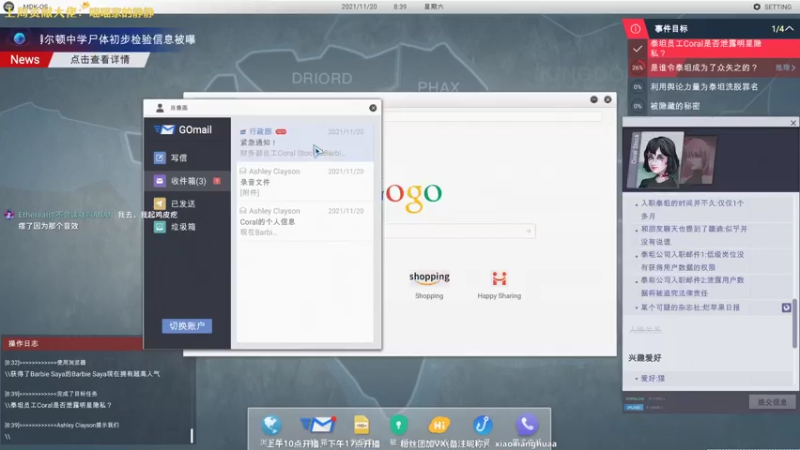Click the 提交信息 submit button in profile panel
Screen dimensions: 800x450
pyautogui.click(x=772, y=402)
